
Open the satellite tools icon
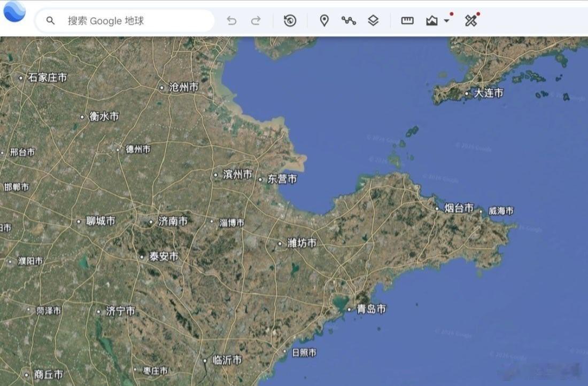point(471,21)
